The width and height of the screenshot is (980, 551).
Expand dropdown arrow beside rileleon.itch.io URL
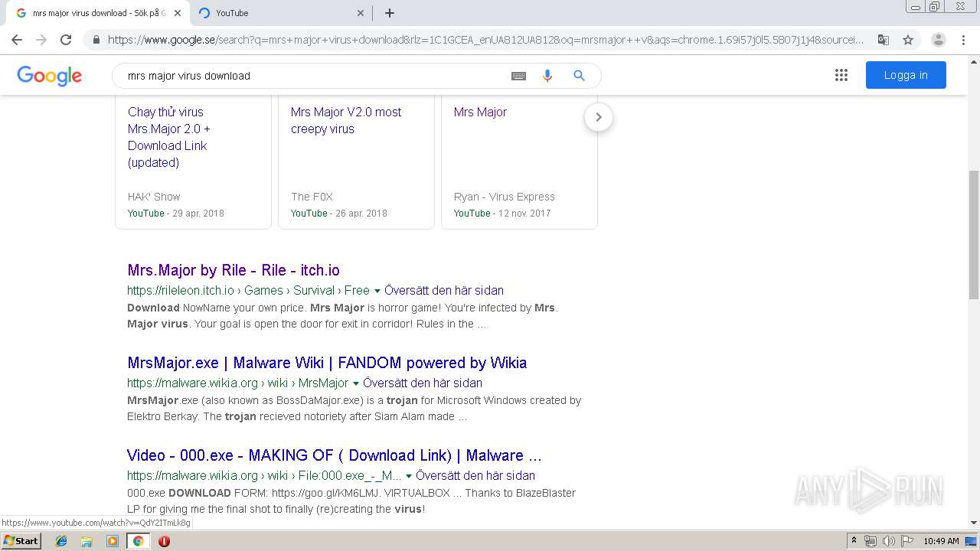coord(377,291)
